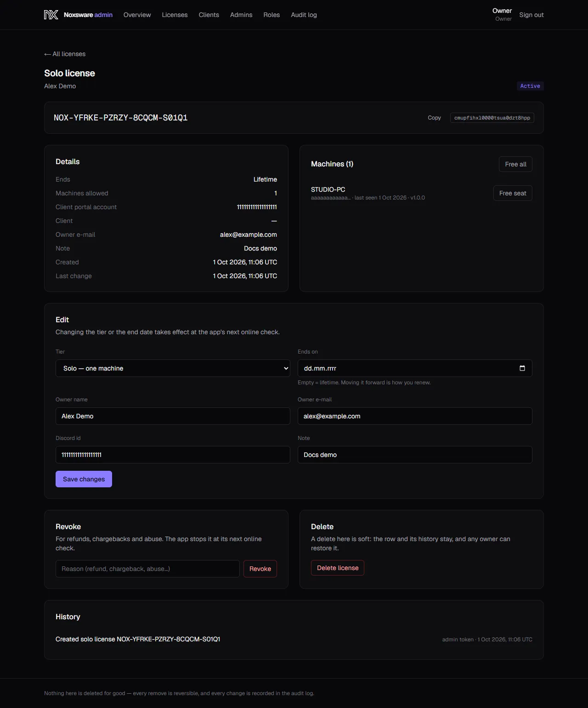Click the Free all machines button
This screenshot has width=588, height=708.
[515, 164]
